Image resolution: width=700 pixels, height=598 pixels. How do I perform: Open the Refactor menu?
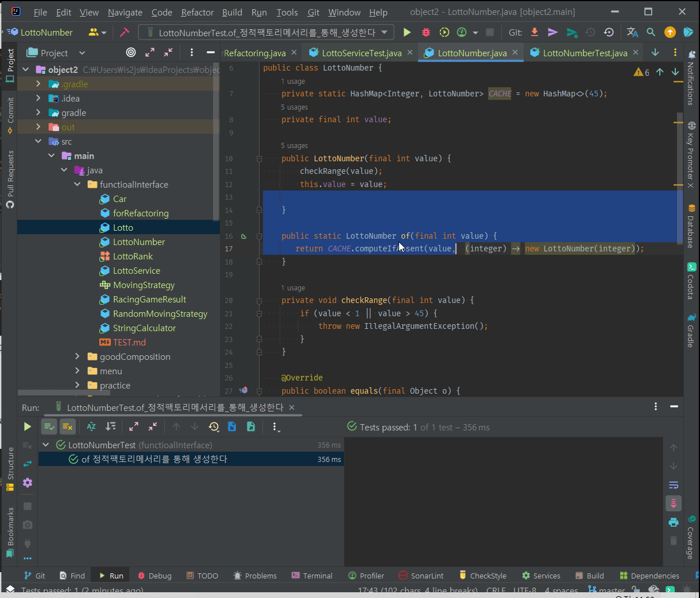click(197, 12)
